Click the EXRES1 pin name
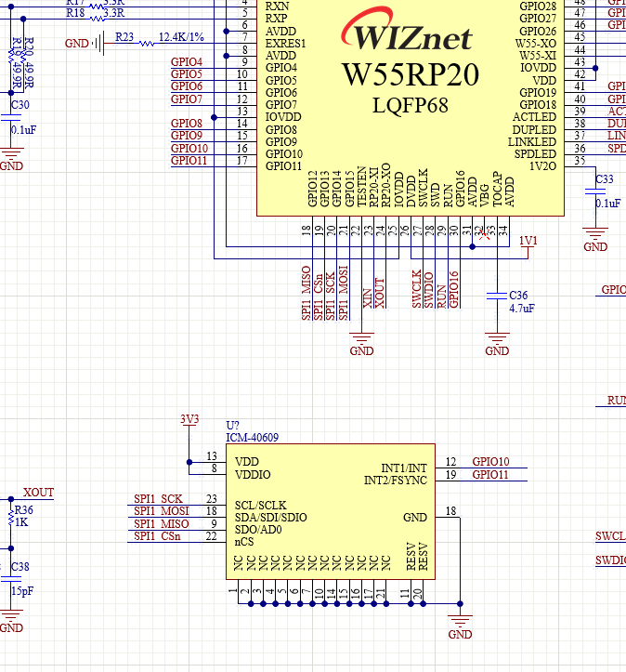Image resolution: width=626 pixels, height=672 pixels. (x=285, y=44)
